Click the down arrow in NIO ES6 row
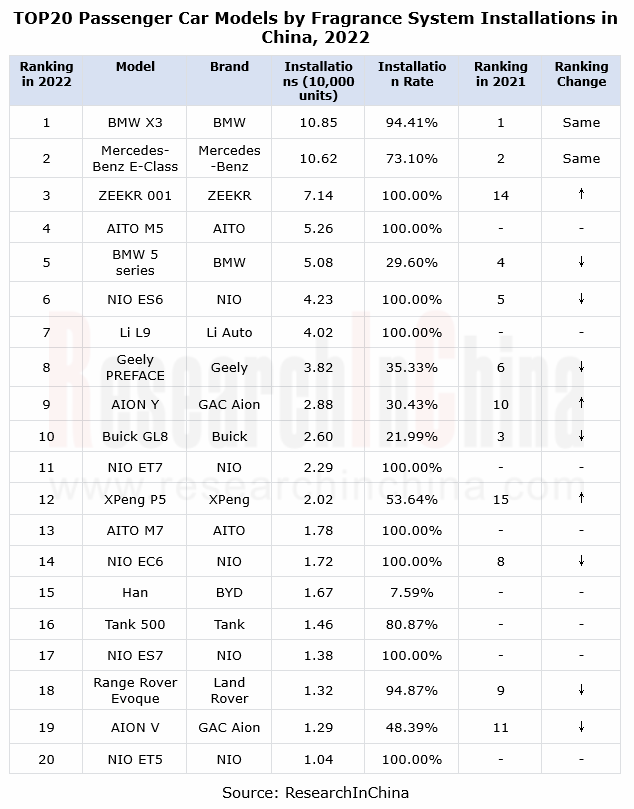 pyautogui.click(x=581, y=299)
